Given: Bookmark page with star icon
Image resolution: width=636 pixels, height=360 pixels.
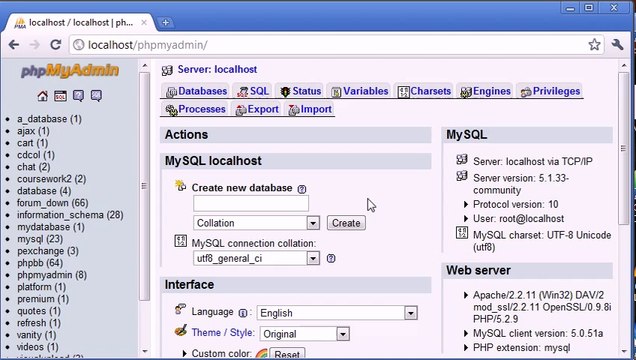Looking at the screenshot, I should click(x=594, y=45).
